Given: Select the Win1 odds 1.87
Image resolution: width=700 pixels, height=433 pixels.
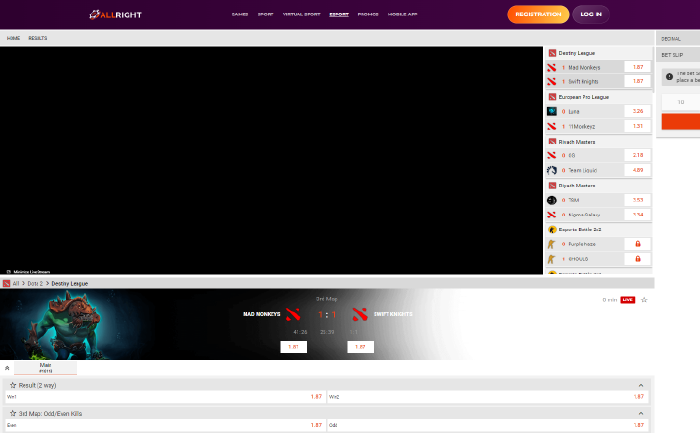Looking at the screenshot, I should coord(165,396).
